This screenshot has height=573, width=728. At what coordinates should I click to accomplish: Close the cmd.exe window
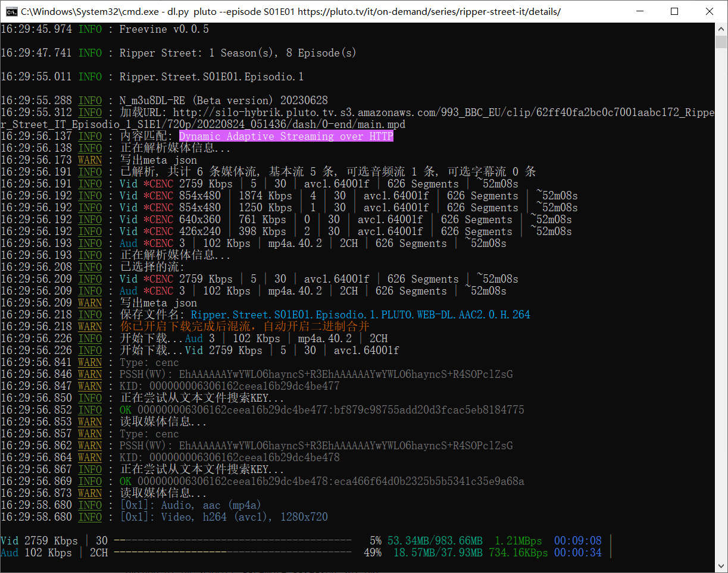point(709,11)
